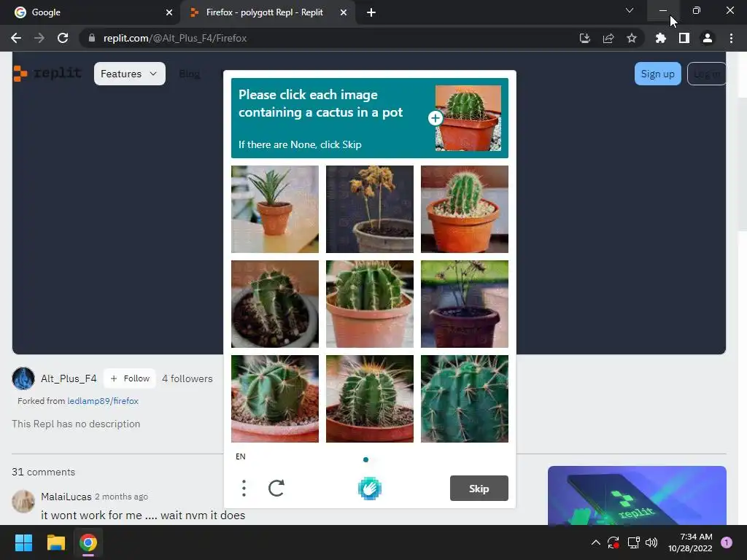747x560 pixels.
Task: Click the replit promo banner image
Action: pyautogui.click(x=637, y=496)
